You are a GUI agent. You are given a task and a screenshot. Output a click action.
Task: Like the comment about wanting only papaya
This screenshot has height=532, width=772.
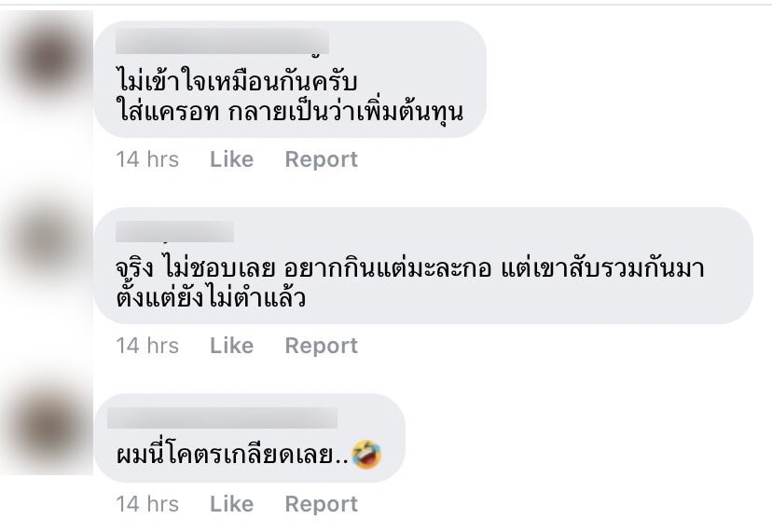[231, 346]
